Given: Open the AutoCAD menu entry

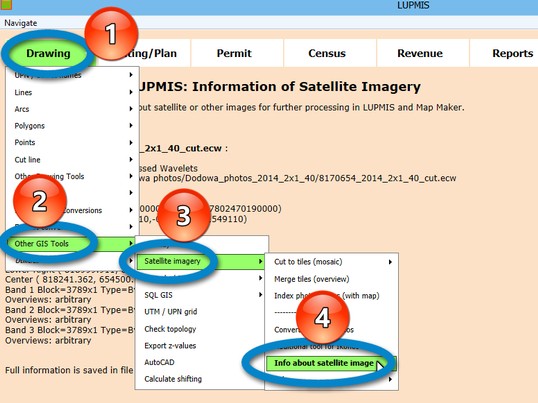Looking at the screenshot, I should click(x=159, y=362).
